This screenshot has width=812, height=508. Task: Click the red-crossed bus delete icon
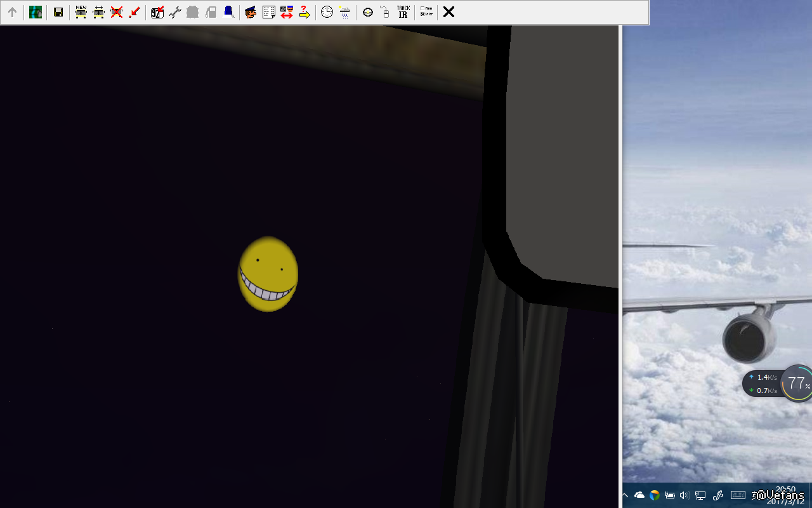117,12
